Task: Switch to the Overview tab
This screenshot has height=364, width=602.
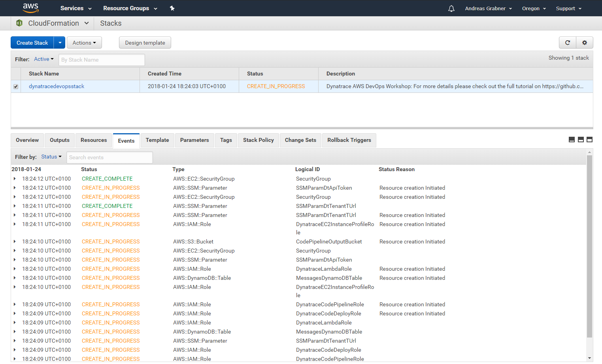Action: click(x=27, y=140)
